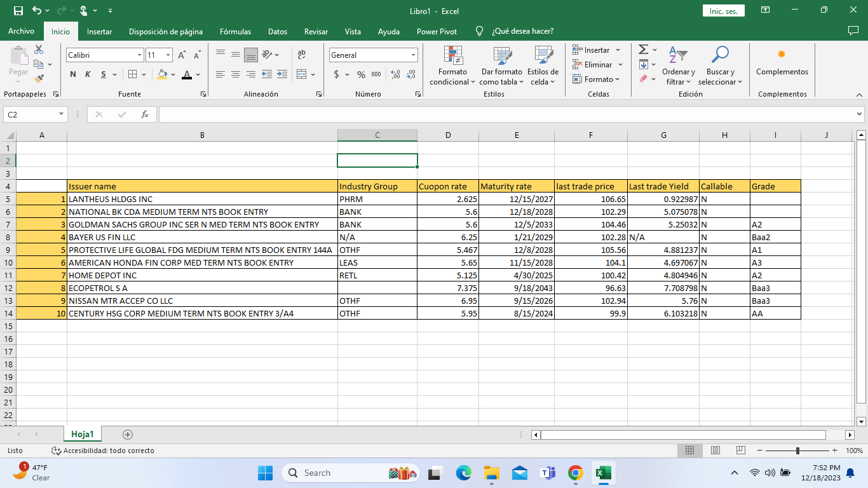Toggle underline formatting (S)
Viewport: 868px width, 488px height.
pyautogui.click(x=102, y=74)
